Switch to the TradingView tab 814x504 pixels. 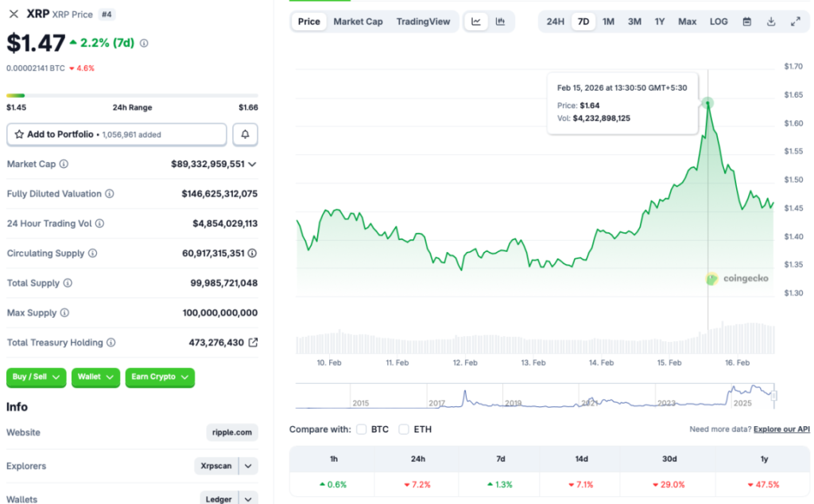point(423,21)
